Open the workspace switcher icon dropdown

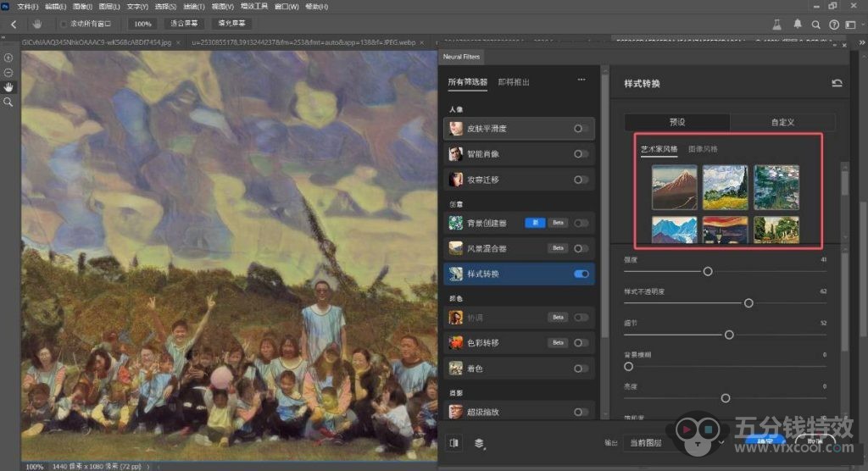pos(851,25)
